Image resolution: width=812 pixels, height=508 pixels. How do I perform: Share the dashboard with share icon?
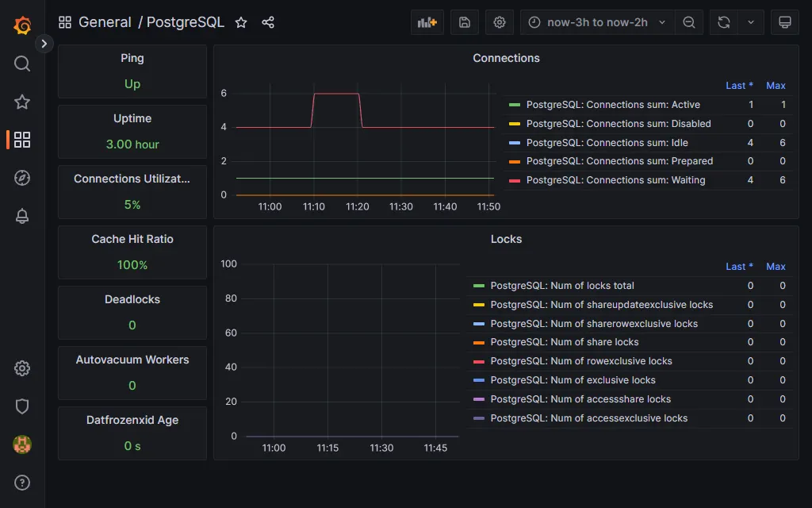point(268,22)
